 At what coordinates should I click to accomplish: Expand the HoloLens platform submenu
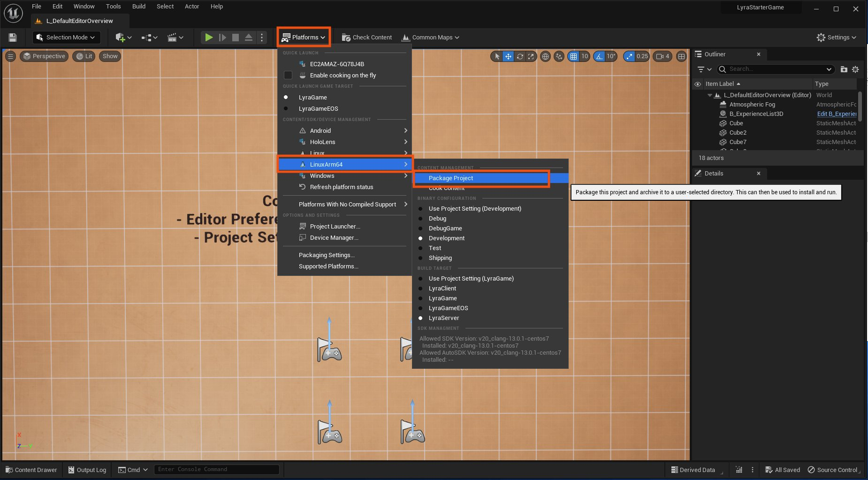344,142
